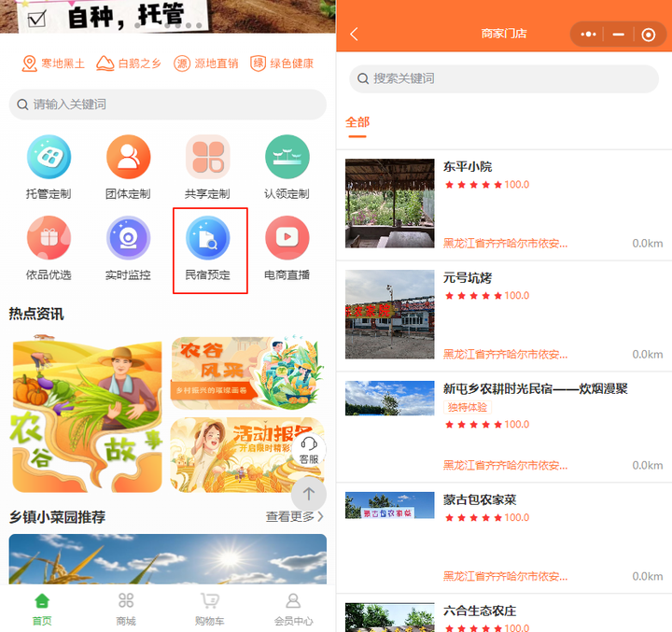672x632 pixels.
Task: Tap the 客服 headset button
Action: click(x=309, y=449)
